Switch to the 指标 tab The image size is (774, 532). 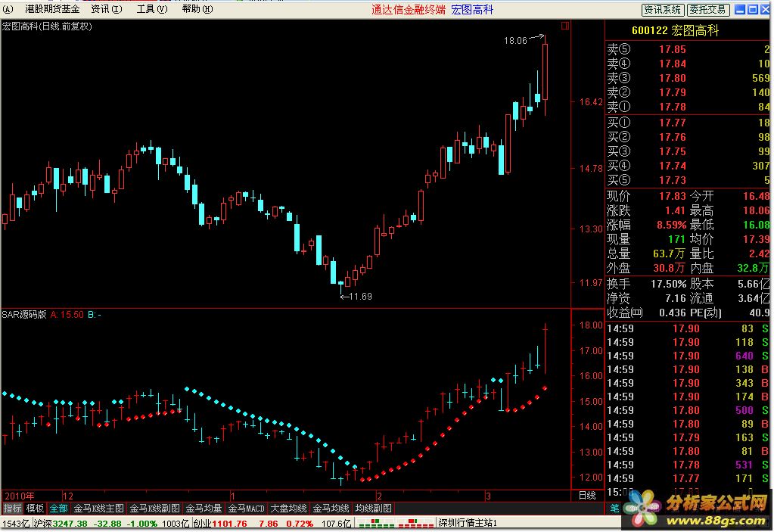click(12, 509)
